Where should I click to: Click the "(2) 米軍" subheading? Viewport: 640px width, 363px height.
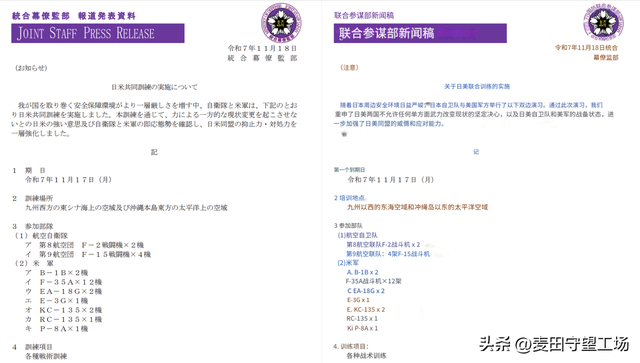point(34,263)
